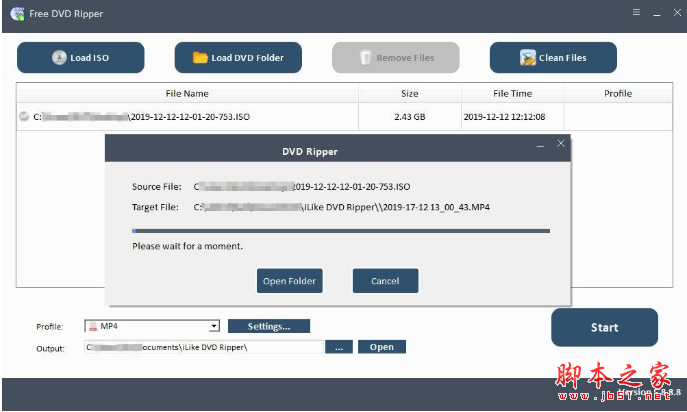Click the MP4 file icon in profile box
The width and height of the screenshot is (687, 412).
93,326
